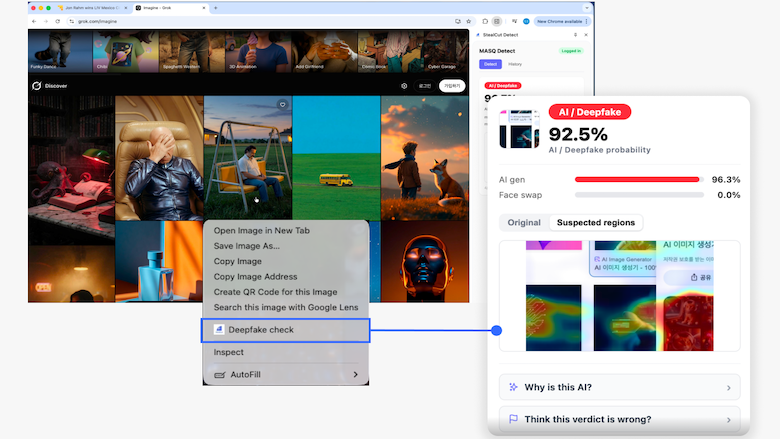Image resolution: width=780 pixels, height=439 pixels.
Task: Choose Save Image As
Action: (247, 246)
